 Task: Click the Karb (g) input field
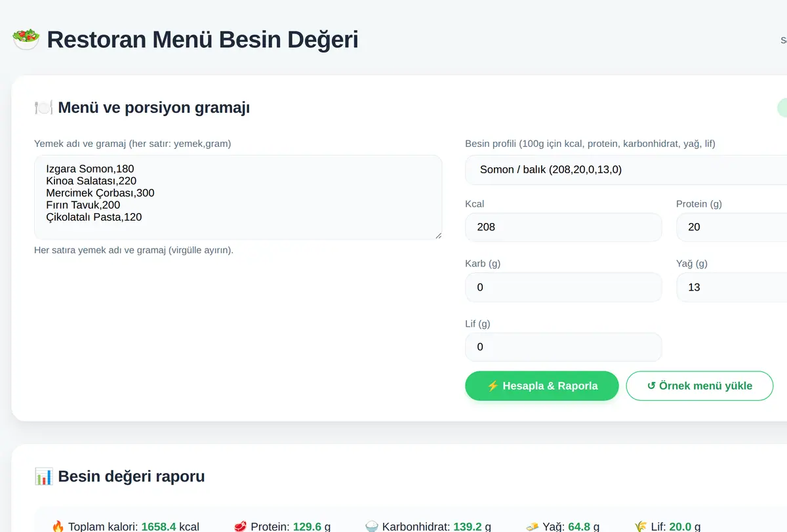[x=563, y=287]
